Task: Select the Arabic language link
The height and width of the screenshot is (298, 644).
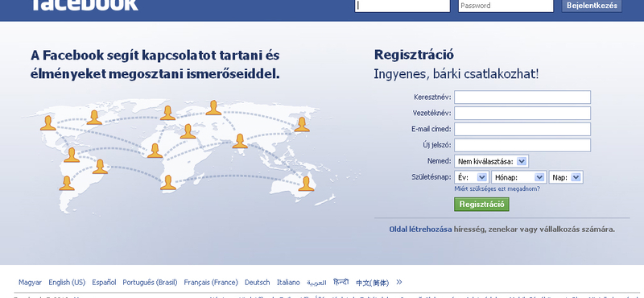Action: coord(316,283)
